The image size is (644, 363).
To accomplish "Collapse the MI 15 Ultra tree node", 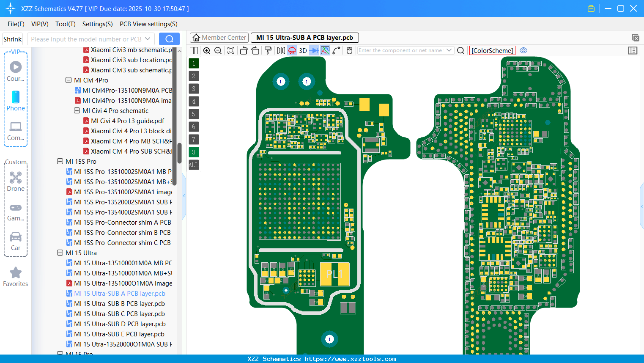I will 60,253.
